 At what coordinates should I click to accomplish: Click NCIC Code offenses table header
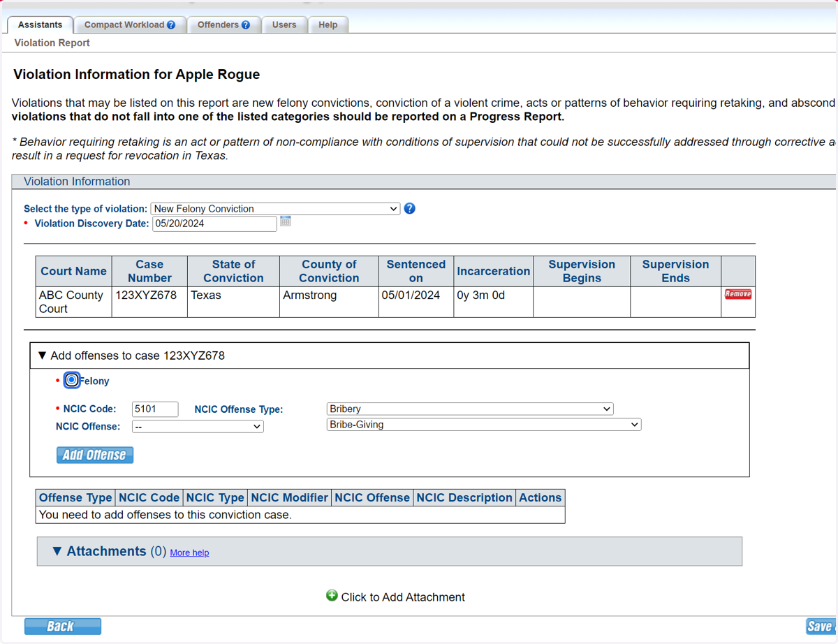[149, 497]
